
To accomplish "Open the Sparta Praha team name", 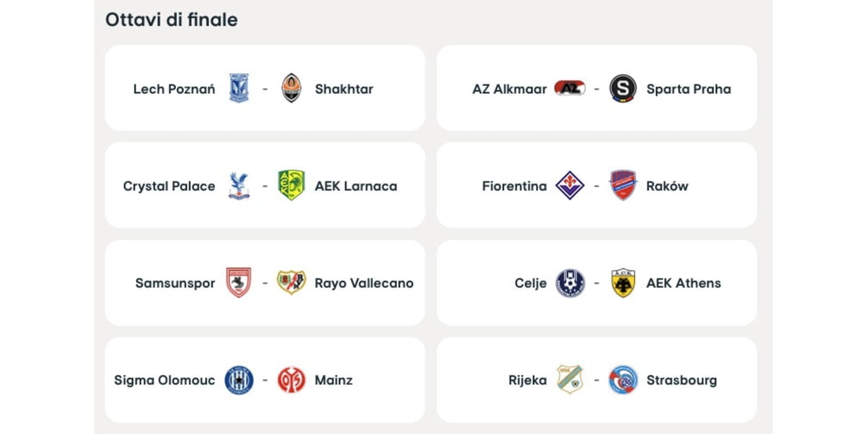I will tap(688, 89).
